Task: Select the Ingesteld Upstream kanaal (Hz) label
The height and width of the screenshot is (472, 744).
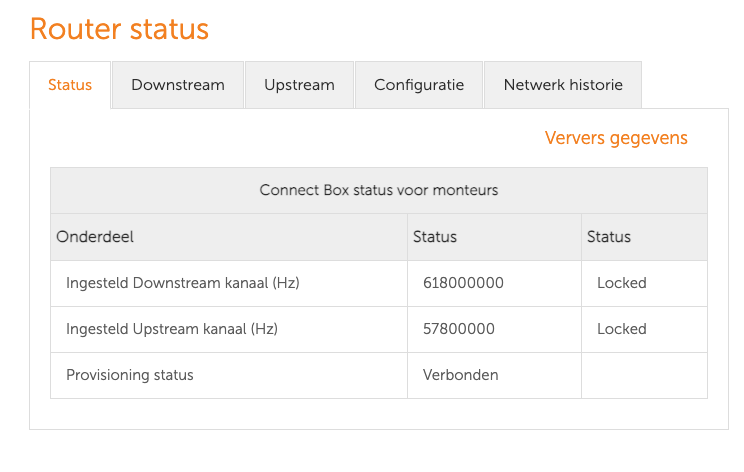Action: coord(172,329)
